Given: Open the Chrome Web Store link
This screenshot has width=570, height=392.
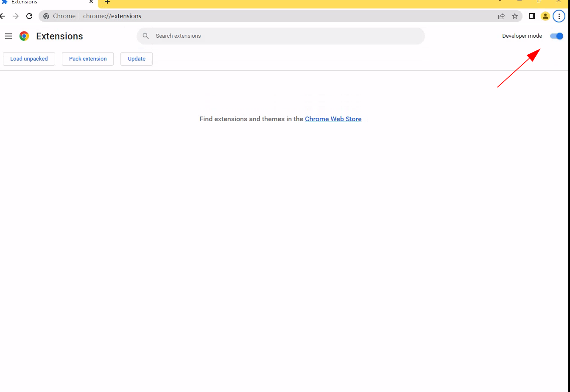Looking at the screenshot, I should [333, 119].
